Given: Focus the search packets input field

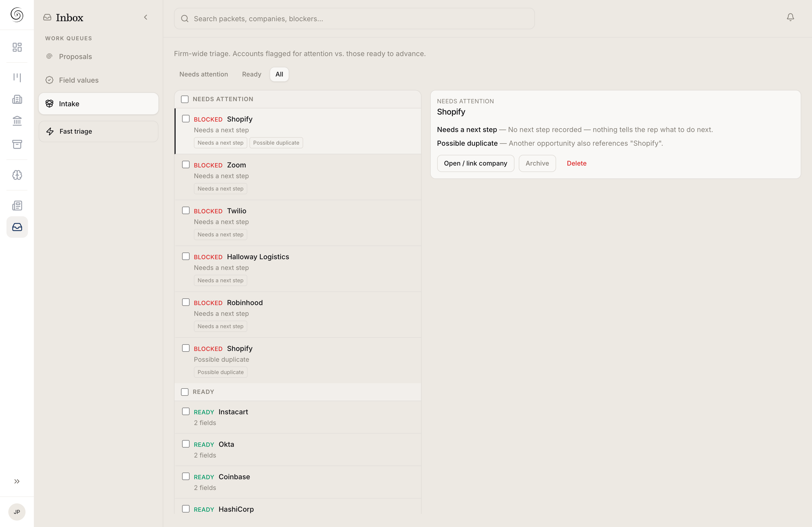Looking at the screenshot, I should click(354, 19).
